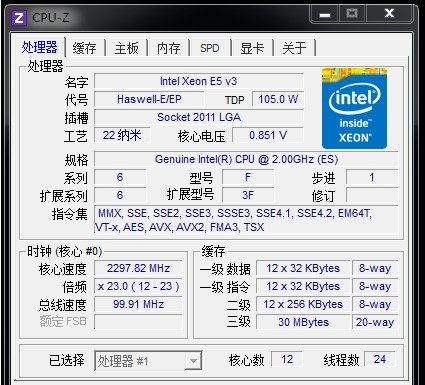The image size is (425, 385).
Task: Click the 时钟 (核心 #0) group label
Action: pos(65,251)
